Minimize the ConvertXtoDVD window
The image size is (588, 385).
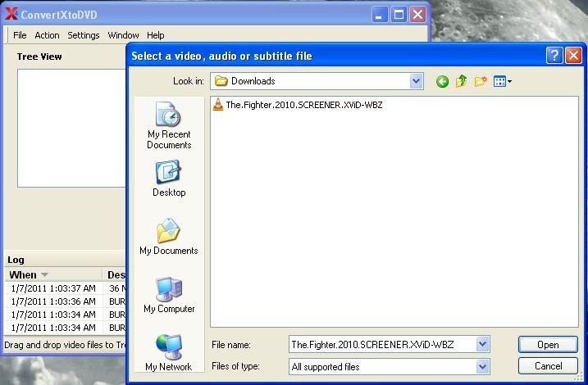pos(380,15)
